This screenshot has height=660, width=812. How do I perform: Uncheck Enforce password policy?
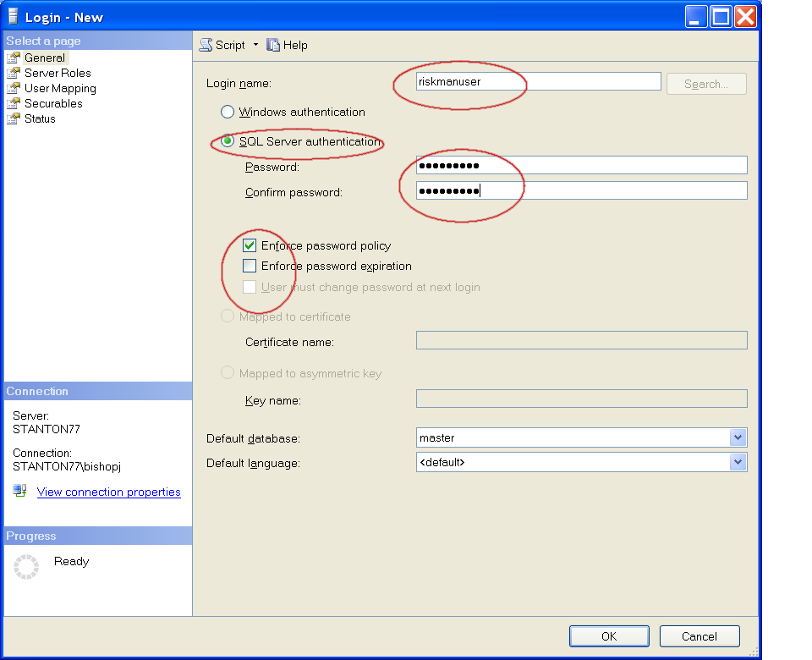click(x=248, y=245)
